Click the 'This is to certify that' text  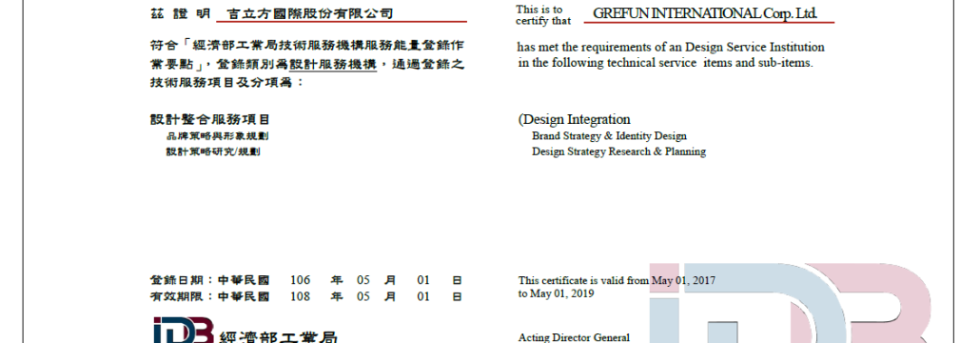[x=543, y=15]
